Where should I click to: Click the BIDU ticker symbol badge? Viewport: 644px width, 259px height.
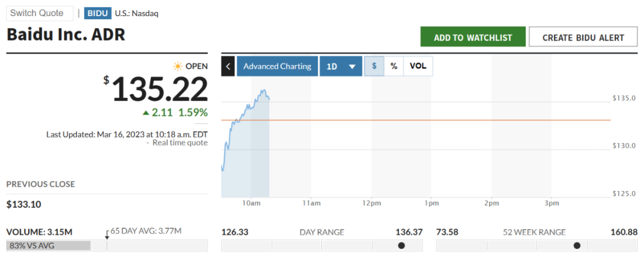(97, 13)
